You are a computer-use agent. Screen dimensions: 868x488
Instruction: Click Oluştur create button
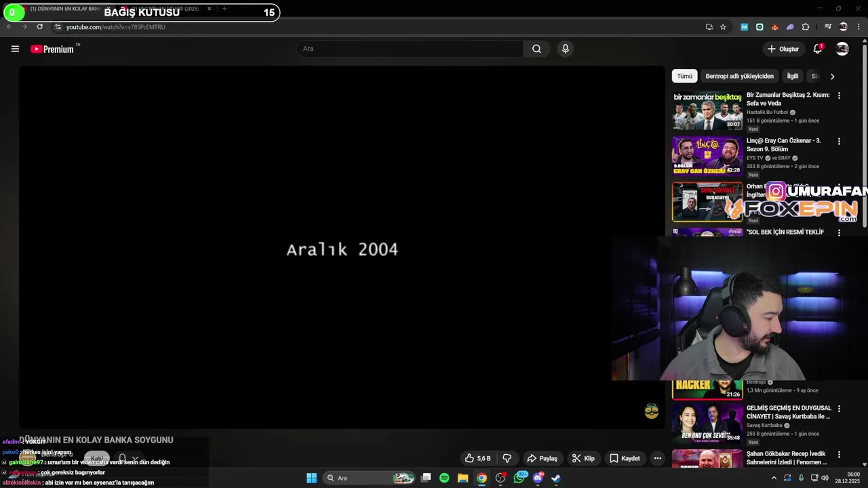tap(783, 49)
